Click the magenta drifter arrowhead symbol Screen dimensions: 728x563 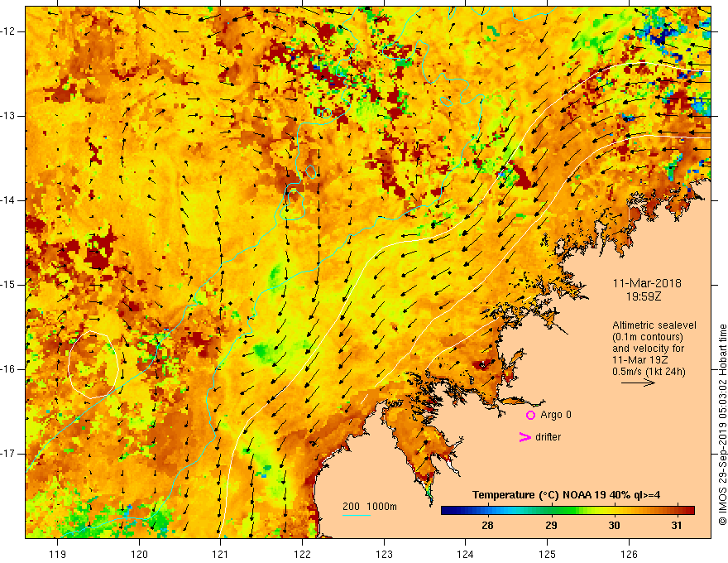525,437
